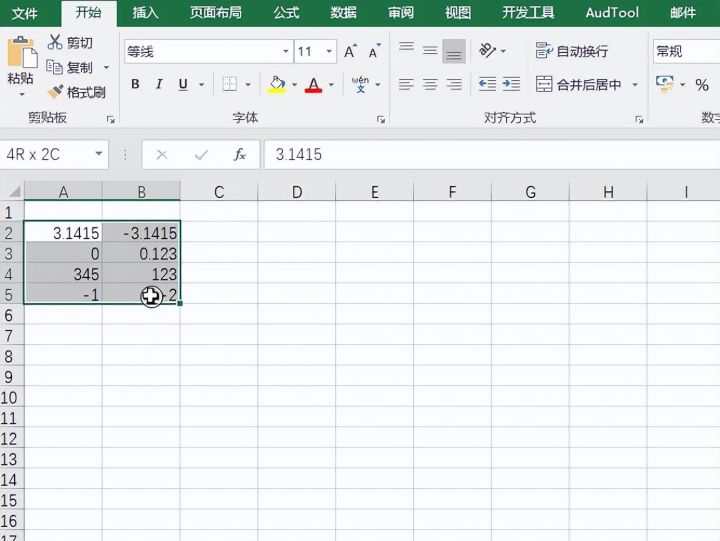
Task: Open 常规 number format dropdown
Action: pyautogui.click(x=686, y=51)
